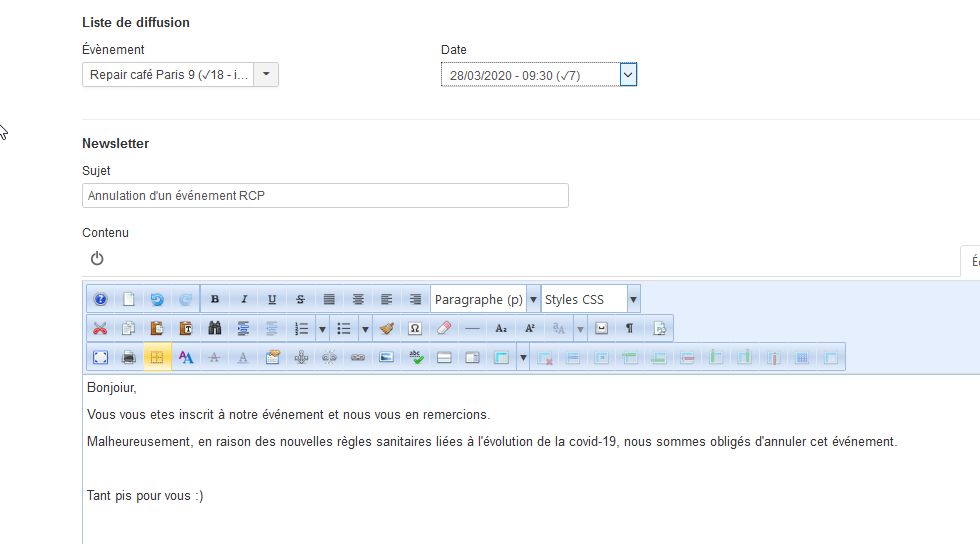Viewport: 980px width, 544px height.
Task: Paste as plain text icon
Action: tap(186, 328)
